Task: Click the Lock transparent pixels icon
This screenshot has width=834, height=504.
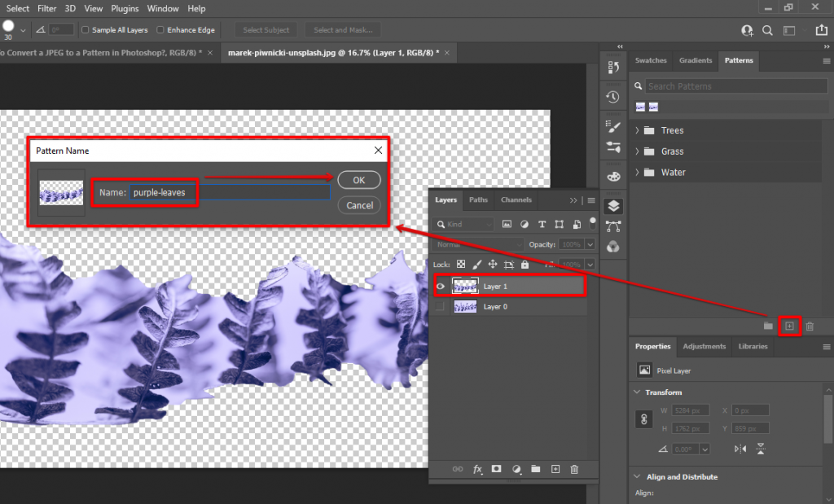Action: (461, 264)
